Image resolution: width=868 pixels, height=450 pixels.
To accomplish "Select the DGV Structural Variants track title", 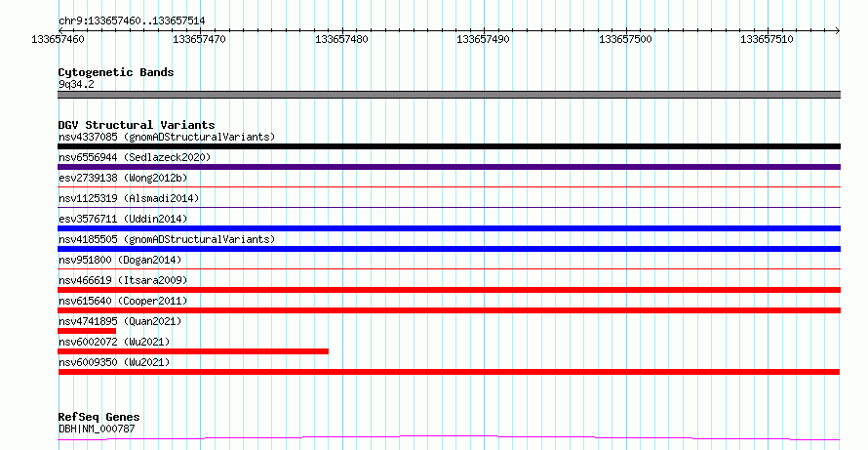I will coord(137,125).
